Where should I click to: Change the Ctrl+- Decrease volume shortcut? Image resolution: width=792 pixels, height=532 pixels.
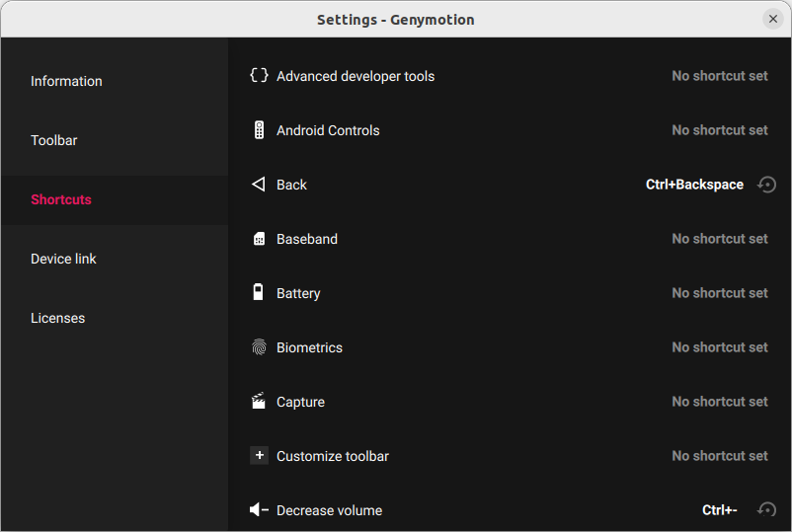point(719,510)
